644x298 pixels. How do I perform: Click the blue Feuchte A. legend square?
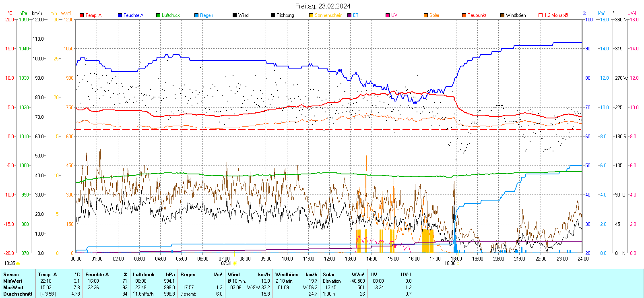[120, 15]
